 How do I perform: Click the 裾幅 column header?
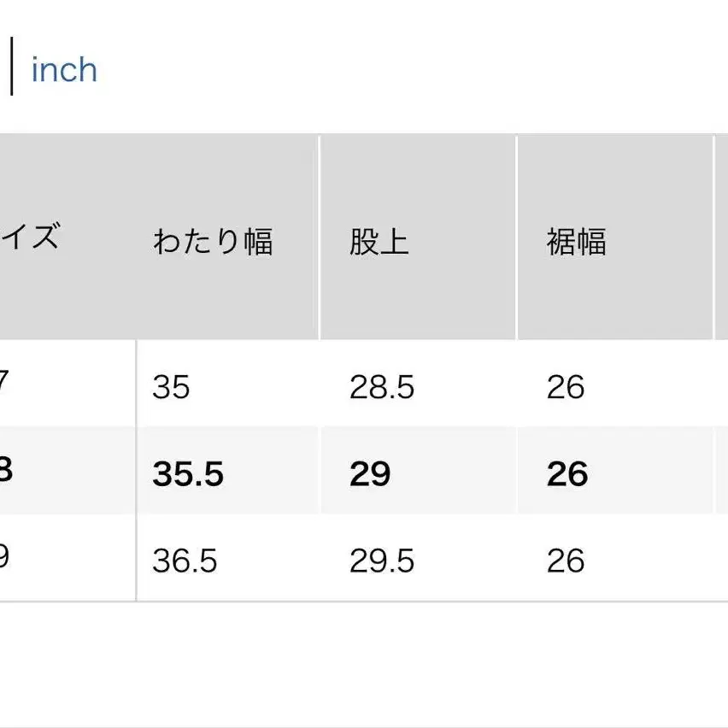pyautogui.click(x=576, y=242)
